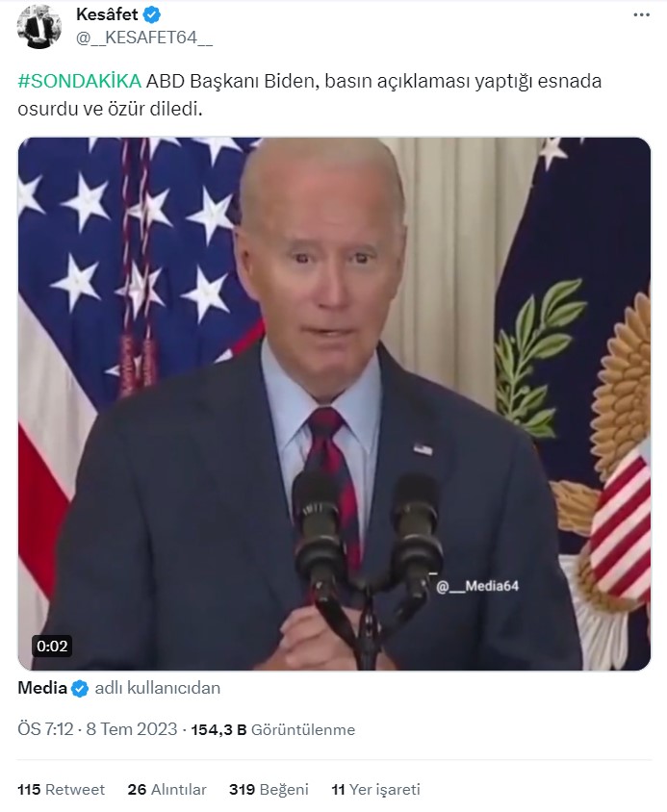Open the more options three-dot menu

[x=641, y=15]
